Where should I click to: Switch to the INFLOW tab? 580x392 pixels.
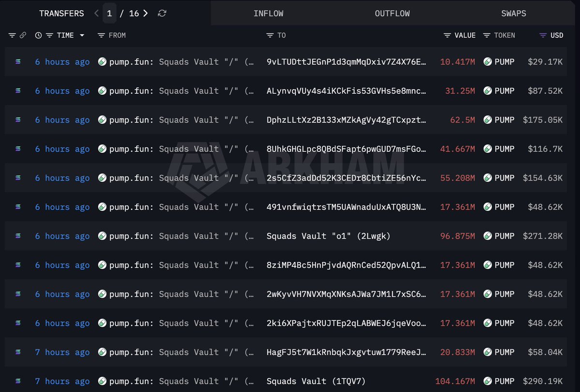click(268, 14)
